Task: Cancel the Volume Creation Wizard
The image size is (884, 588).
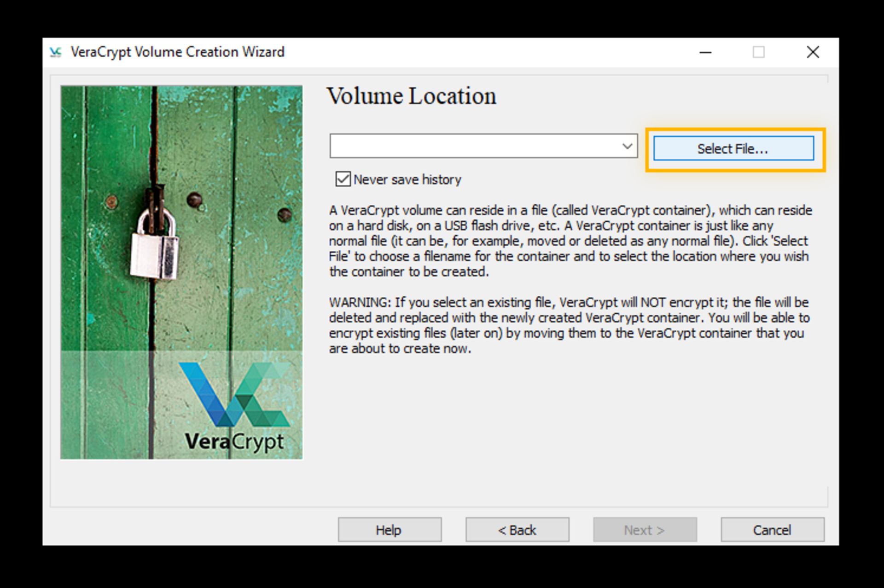Action: 773,530
